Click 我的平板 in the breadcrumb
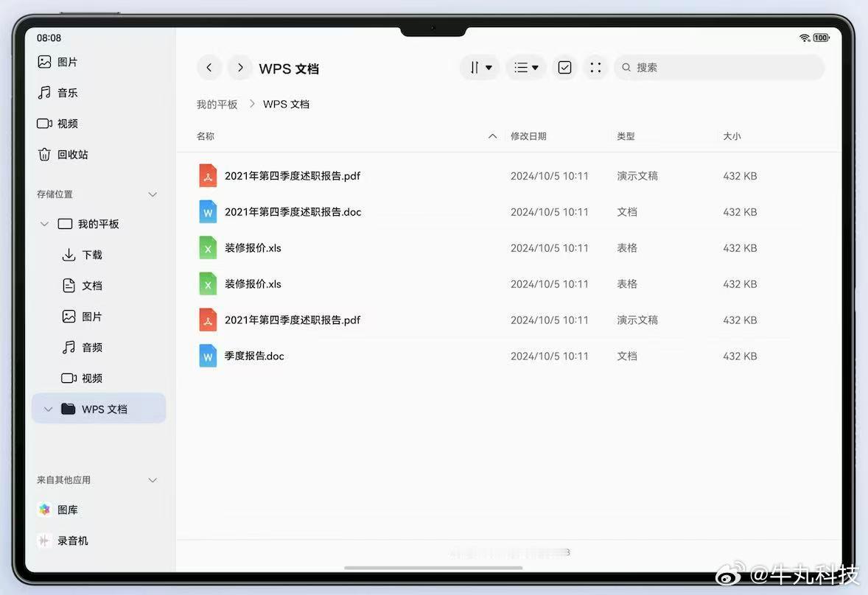The height and width of the screenshot is (595, 868). 217,105
